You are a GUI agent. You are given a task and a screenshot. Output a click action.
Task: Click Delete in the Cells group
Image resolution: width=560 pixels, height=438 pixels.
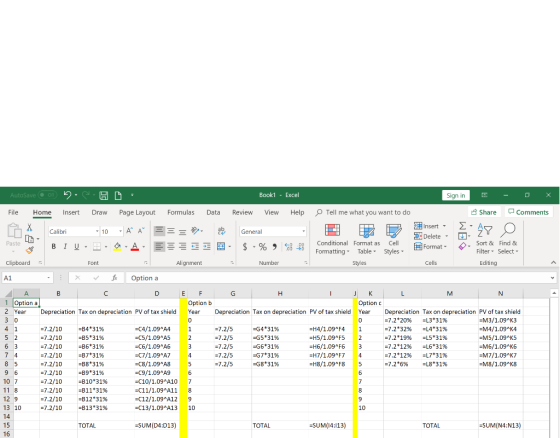tap(431, 236)
